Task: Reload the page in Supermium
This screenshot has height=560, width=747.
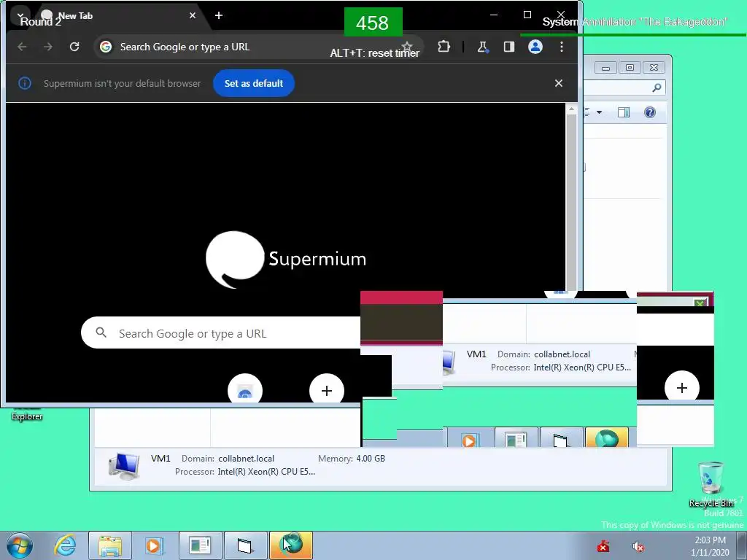Action: click(x=74, y=47)
